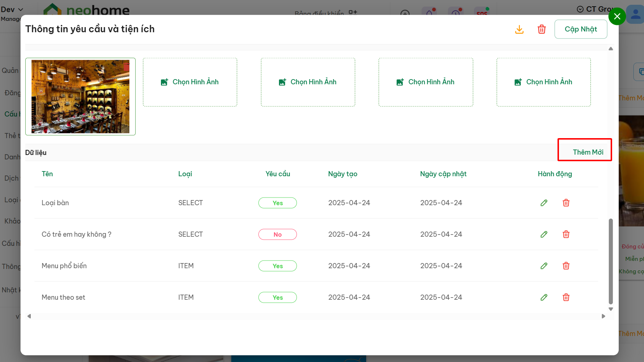The image size is (644, 362).
Task: Click the fourth Chọn Hình Ảnh upload box
Action: 544,82
